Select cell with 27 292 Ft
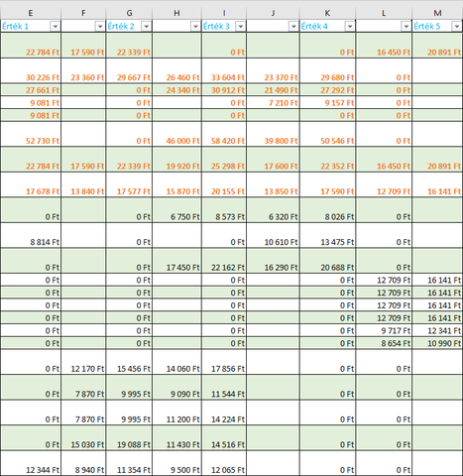The height and width of the screenshot is (476, 463). point(327,89)
